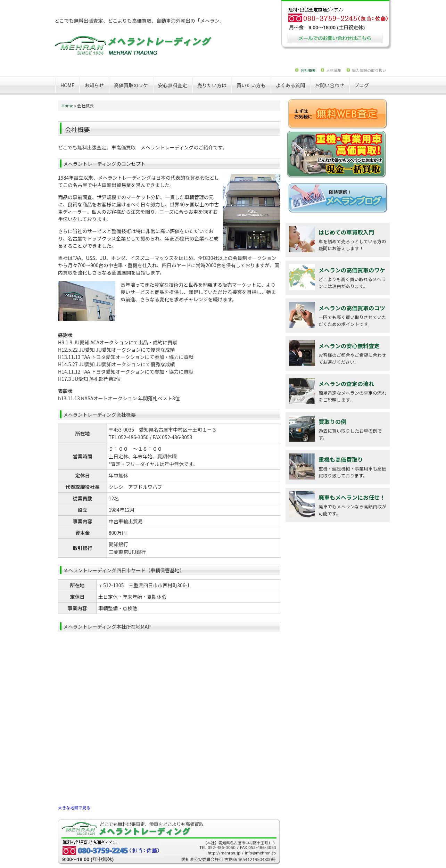Image resolution: width=446 pixels, height=868 pixels.
Task: Open ブログ navigation item
Action: click(x=362, y=85)
